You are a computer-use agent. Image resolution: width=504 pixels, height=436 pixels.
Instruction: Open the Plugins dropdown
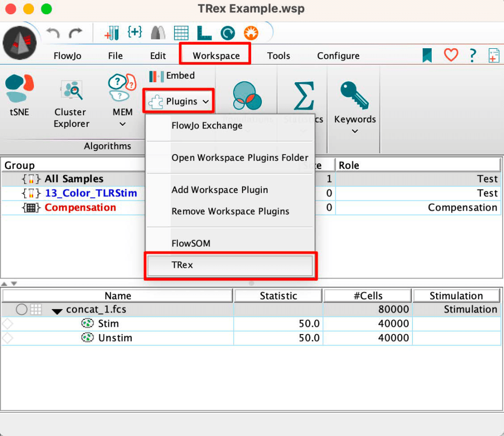pos(179,102)
